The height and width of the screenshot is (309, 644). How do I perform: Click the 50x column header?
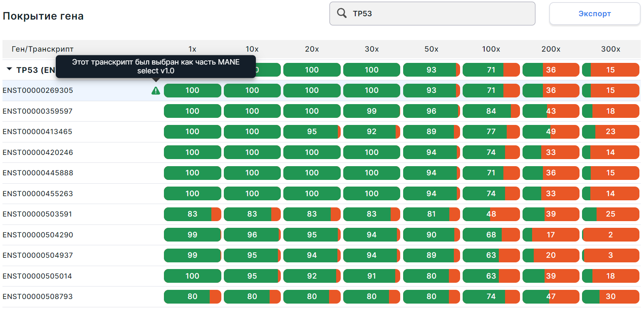coord(431,49)
